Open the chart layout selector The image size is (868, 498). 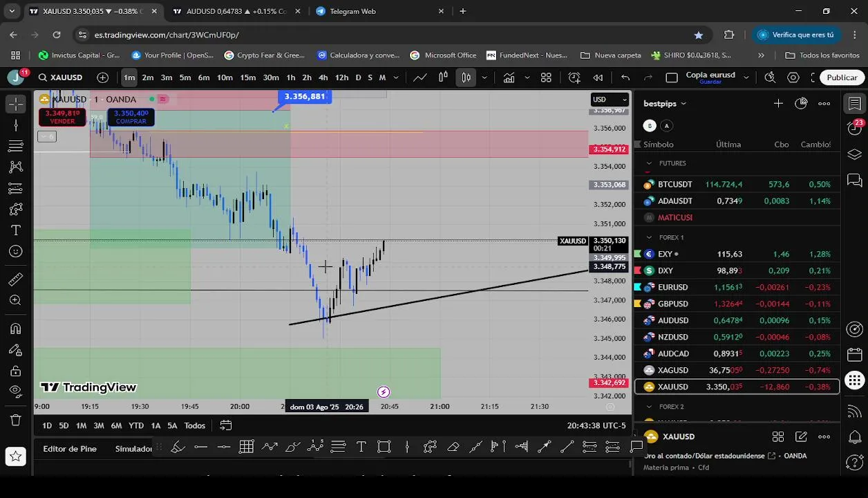pyautogui.click(x=672, y=77)
